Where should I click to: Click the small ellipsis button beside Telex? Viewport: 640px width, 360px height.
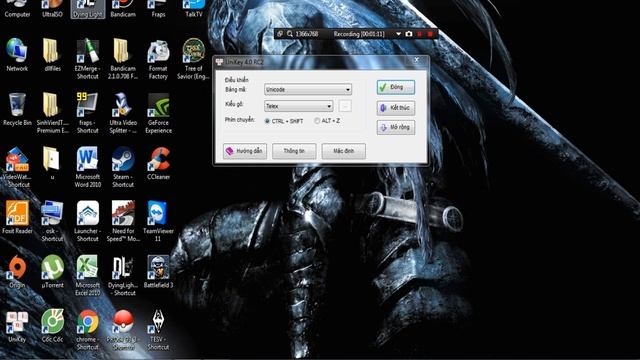(345, 106)
